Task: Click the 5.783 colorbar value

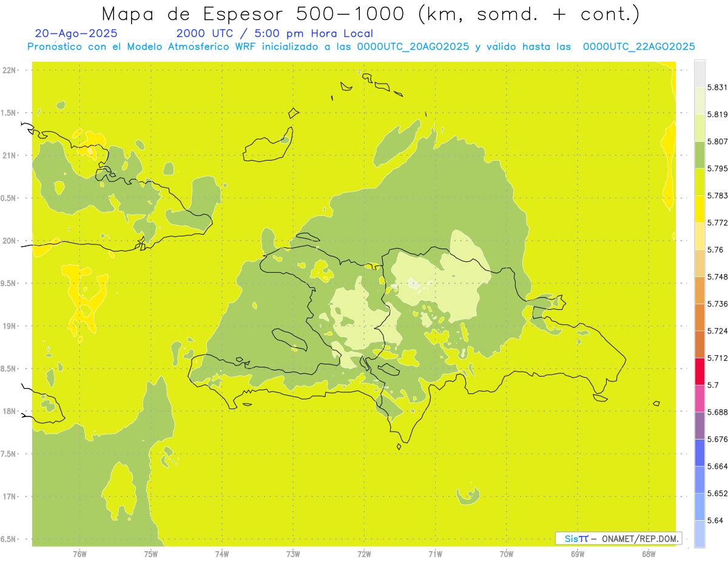Action: click(717, 196)
